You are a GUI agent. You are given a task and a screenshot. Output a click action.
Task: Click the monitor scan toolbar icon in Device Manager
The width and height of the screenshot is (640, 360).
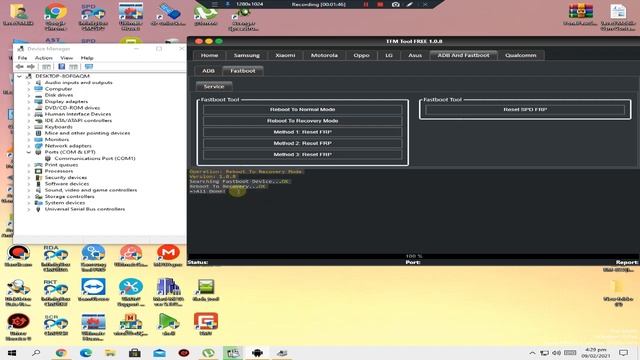tap(89, 67)
